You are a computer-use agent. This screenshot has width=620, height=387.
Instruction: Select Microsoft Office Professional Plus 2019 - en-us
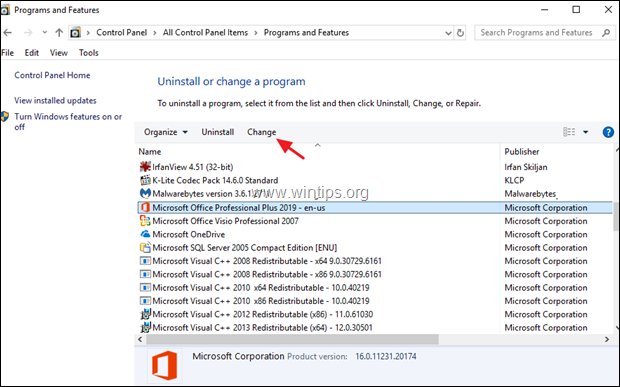click(375, 207)
